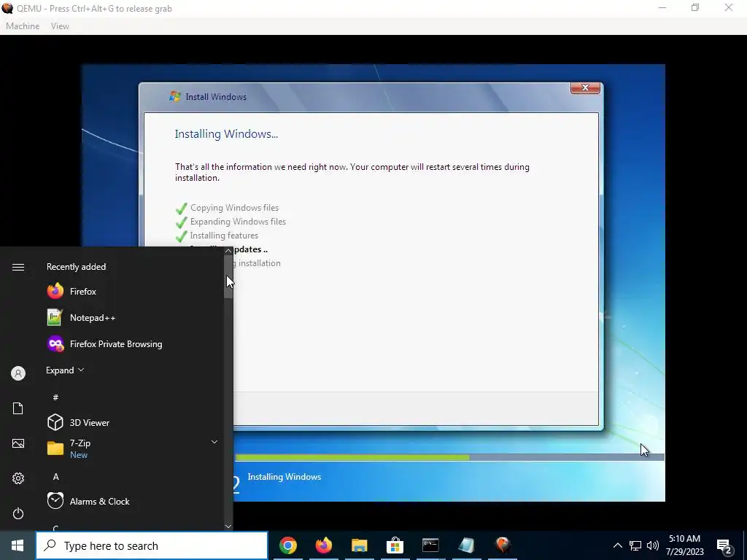Click the 'Recently added' heading
This screenshot has height=560, width=747.
(x=76, y=267)
